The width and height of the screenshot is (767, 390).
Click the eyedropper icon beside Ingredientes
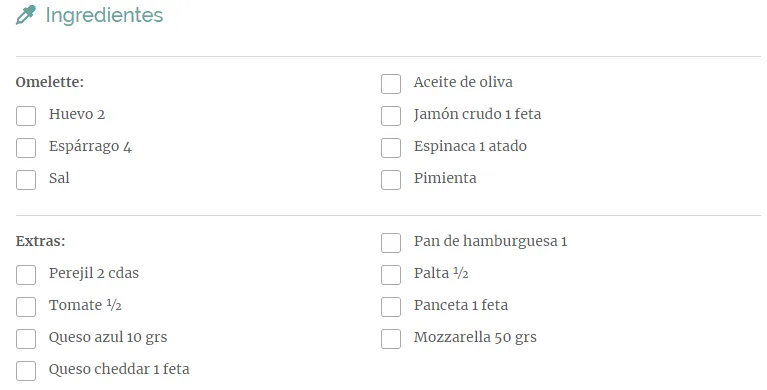coord(26,15)
